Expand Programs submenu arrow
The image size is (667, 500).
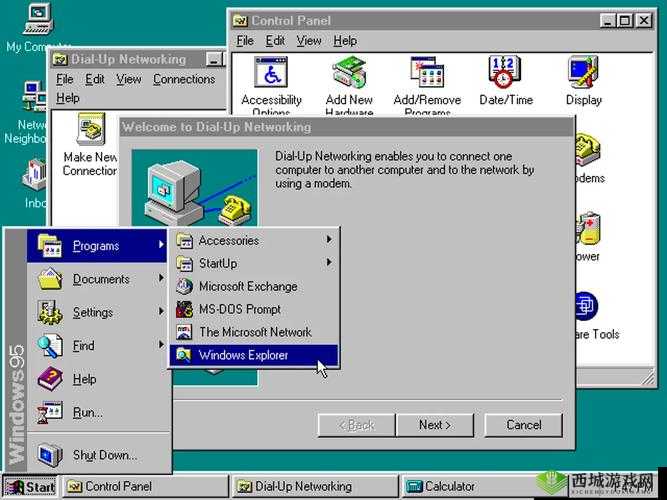point(161,245)
